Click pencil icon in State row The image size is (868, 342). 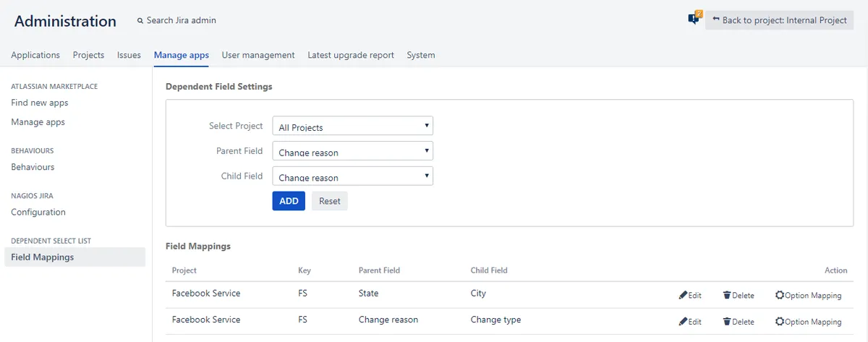point(683,295)
